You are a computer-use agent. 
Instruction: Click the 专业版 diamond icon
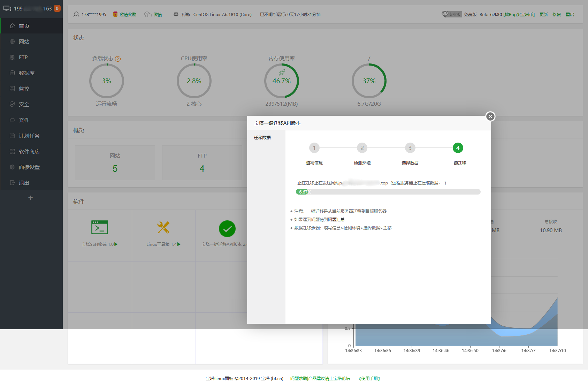pos(445,14)
